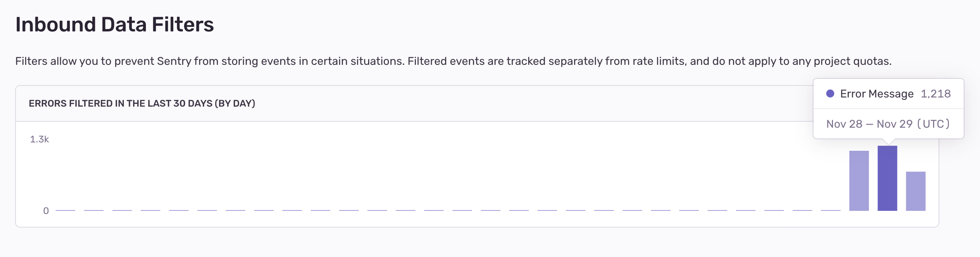This screenshot has width=980, height=257.
Task: Click the 1.3k y-axis label
Action: tap(39, 139)
